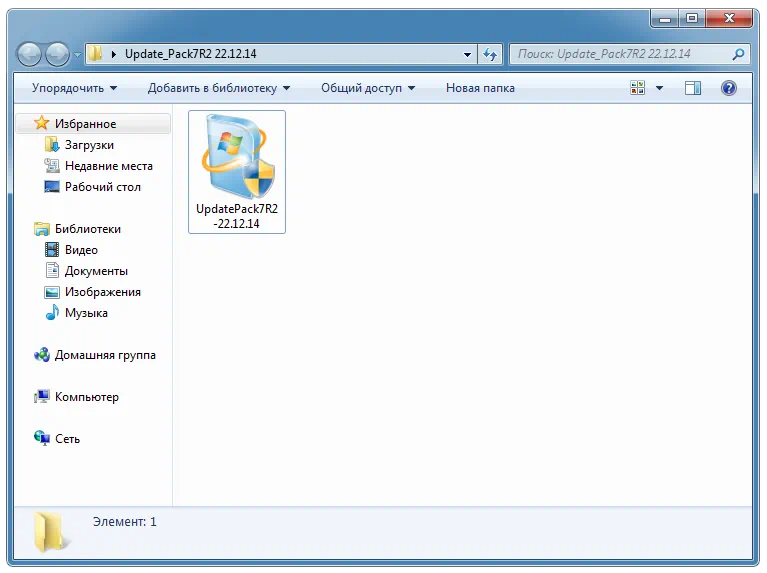Open the Общий доступ menu

(368, 88)
